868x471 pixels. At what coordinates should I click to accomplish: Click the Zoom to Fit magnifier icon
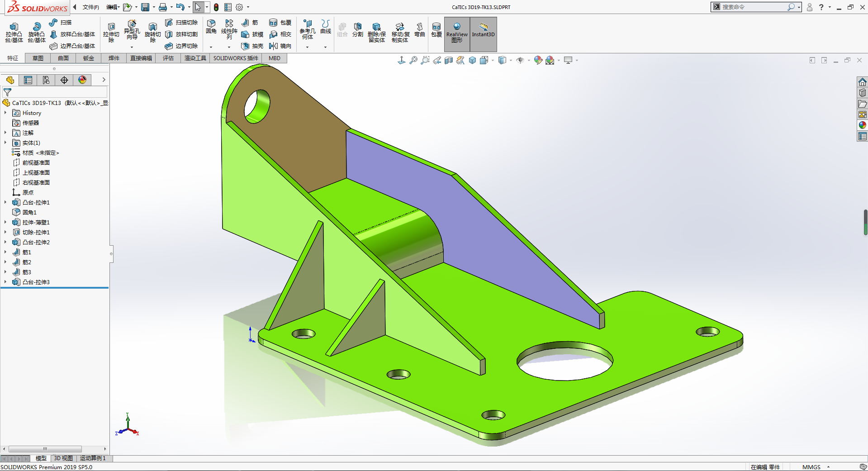[x=413, y=60]
